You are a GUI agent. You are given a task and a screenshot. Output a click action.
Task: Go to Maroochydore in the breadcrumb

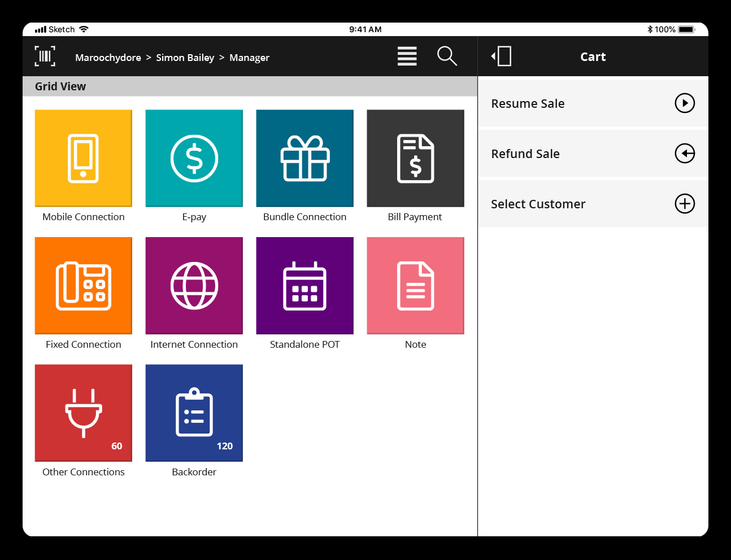click(x=108, y=58)
